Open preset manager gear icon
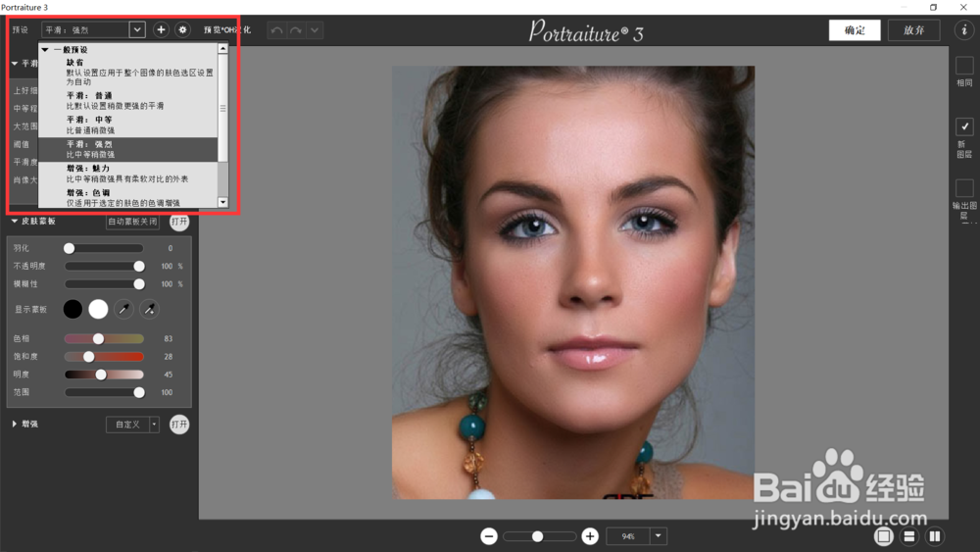This screenshot has width=980, height=552. coord(182,29)
